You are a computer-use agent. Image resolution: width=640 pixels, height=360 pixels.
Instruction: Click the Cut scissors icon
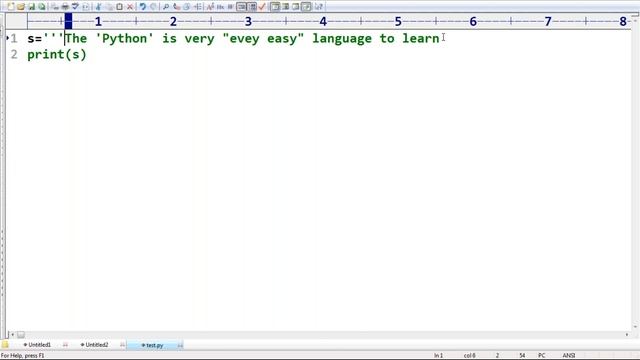98,7
